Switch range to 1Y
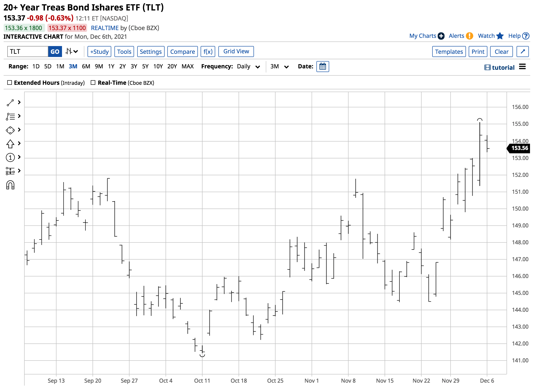This screenshot has height=392, width=543. pyautogui.click(x=111, y=67)
